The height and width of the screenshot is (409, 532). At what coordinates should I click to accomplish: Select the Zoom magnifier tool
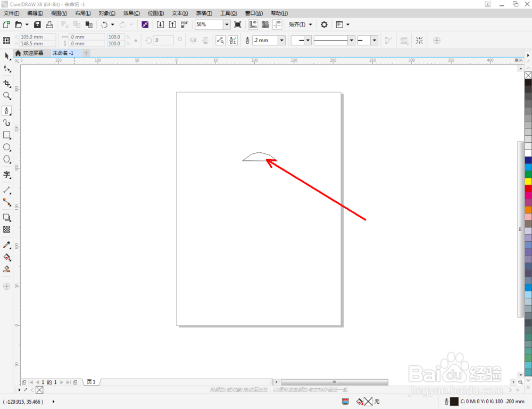pyautogui.click(x=7, y=96)
